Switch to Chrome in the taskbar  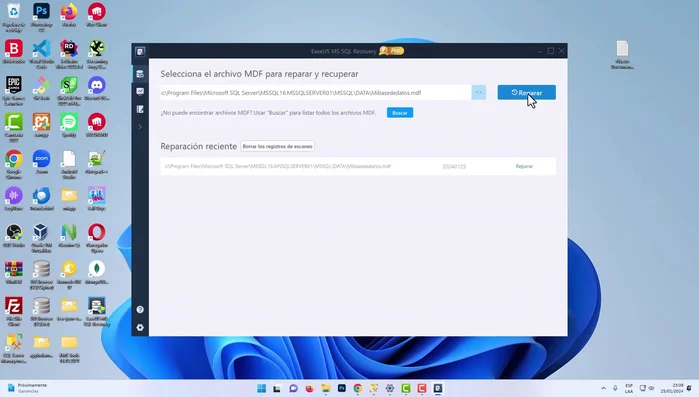(358, 389)
